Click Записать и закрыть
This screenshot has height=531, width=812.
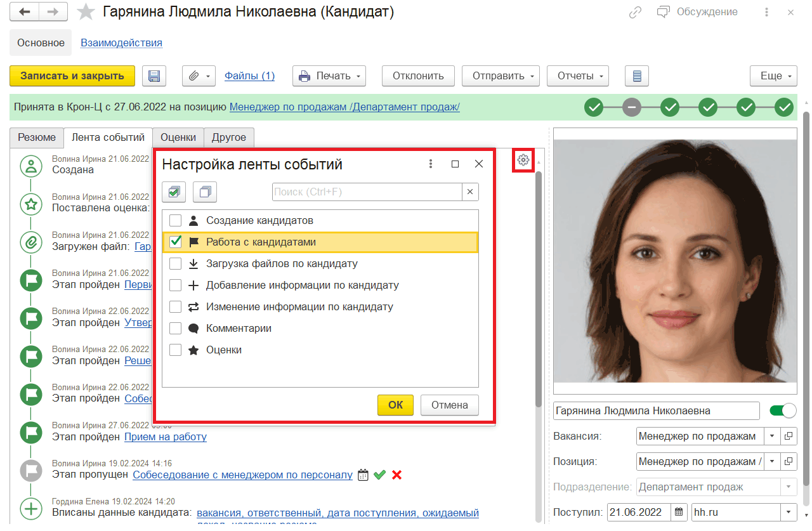72,76
